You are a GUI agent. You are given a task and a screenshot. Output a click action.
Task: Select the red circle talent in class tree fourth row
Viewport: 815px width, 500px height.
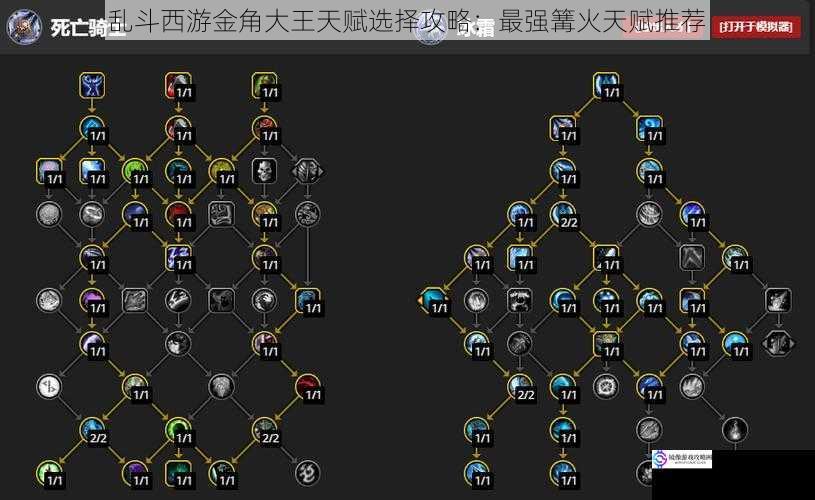(x=178, y=214)
